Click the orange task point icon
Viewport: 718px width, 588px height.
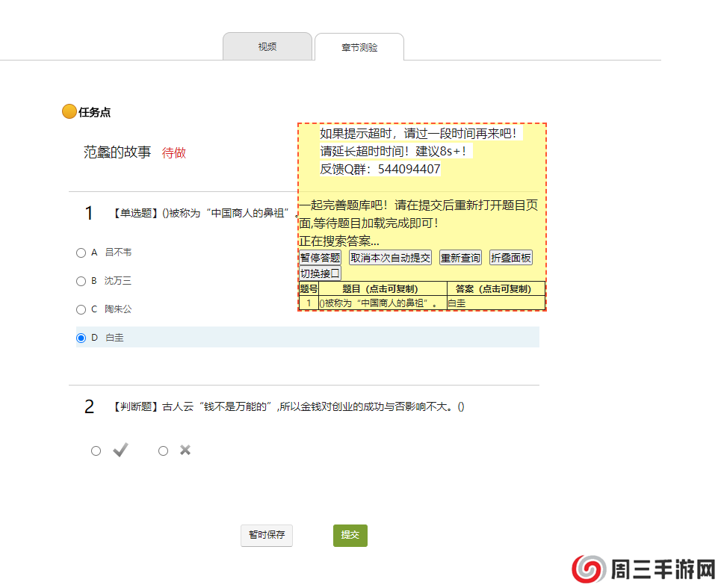coord(69,112)
